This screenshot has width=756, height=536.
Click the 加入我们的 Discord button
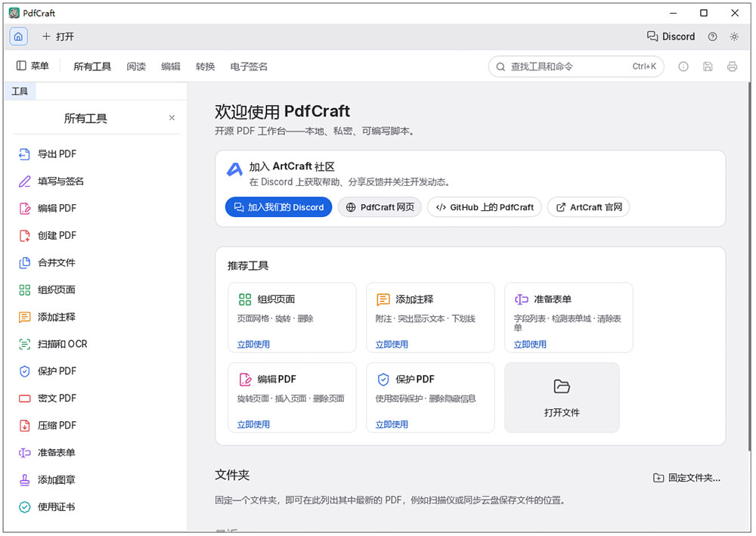(x=279, y=207)
